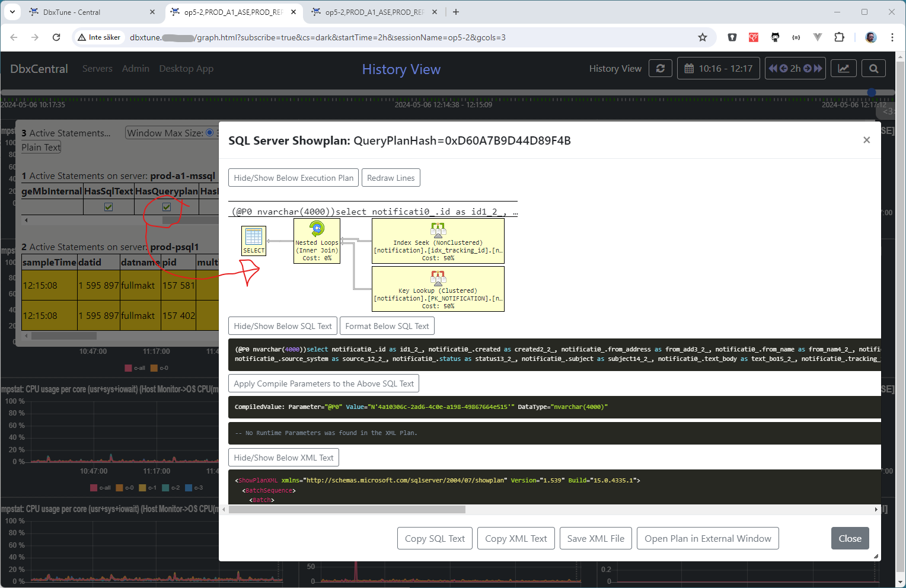Click Open Plan in External Window
906x588 pixels.
707,538
